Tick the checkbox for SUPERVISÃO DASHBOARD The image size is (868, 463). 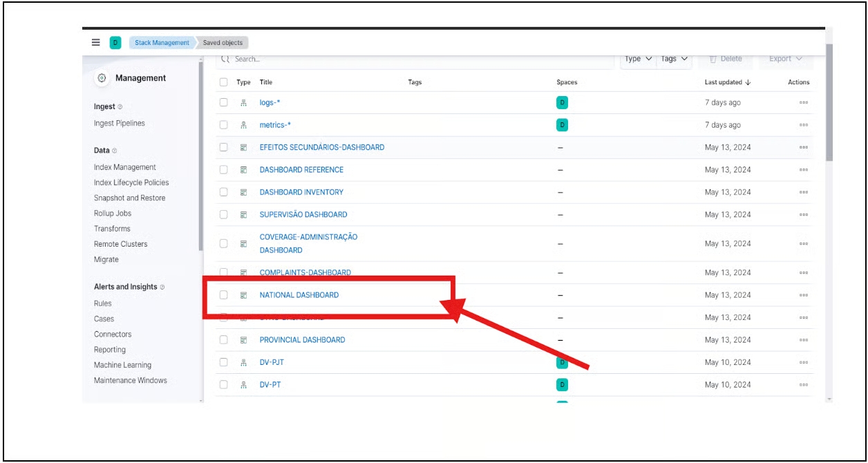pyautogui.click(x=223, y=215)
